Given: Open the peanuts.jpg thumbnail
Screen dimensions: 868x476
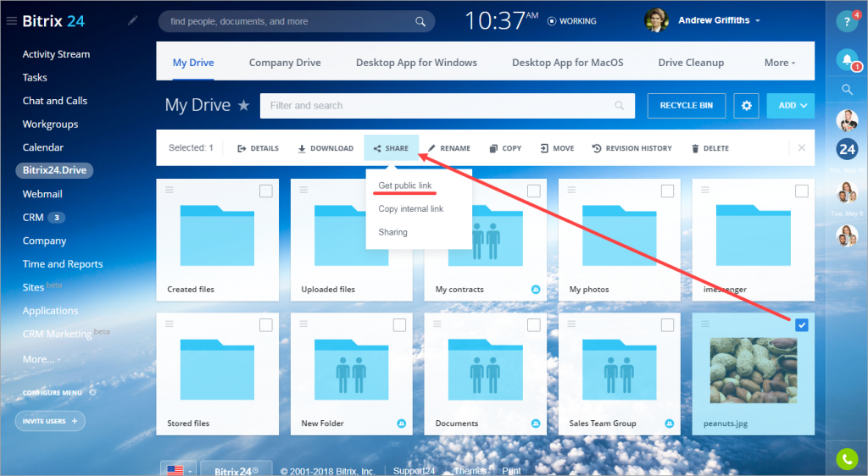Looking at the screenshot, I should pos(754,370).
